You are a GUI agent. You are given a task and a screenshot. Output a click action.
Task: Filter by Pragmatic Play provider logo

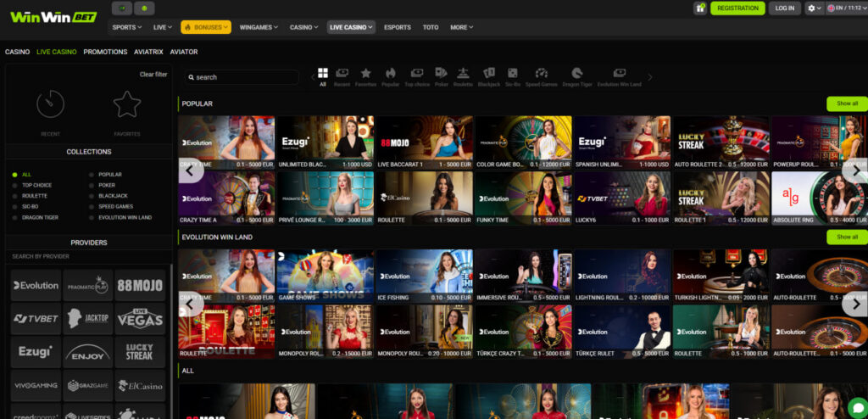click(x=88, y=286)
